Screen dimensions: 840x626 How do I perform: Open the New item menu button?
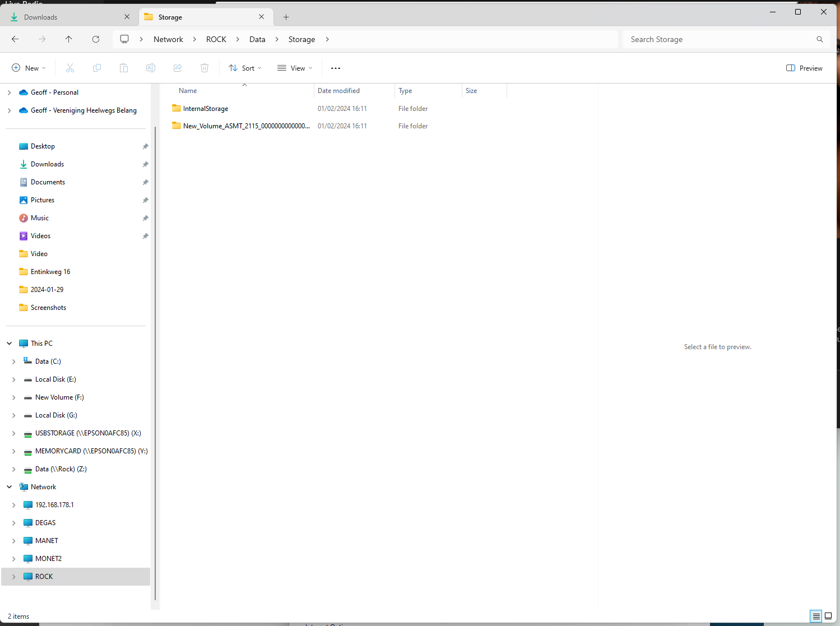click(x=29, y=68)
